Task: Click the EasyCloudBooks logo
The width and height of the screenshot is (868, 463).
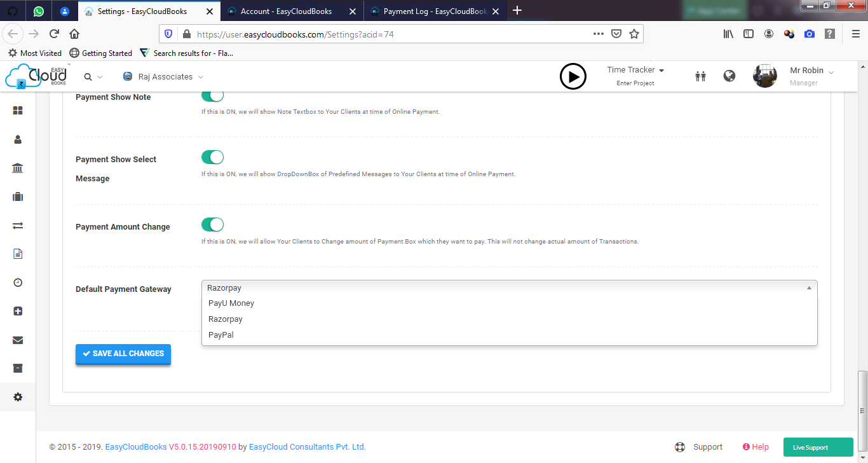Action: [x=36, y=76]
